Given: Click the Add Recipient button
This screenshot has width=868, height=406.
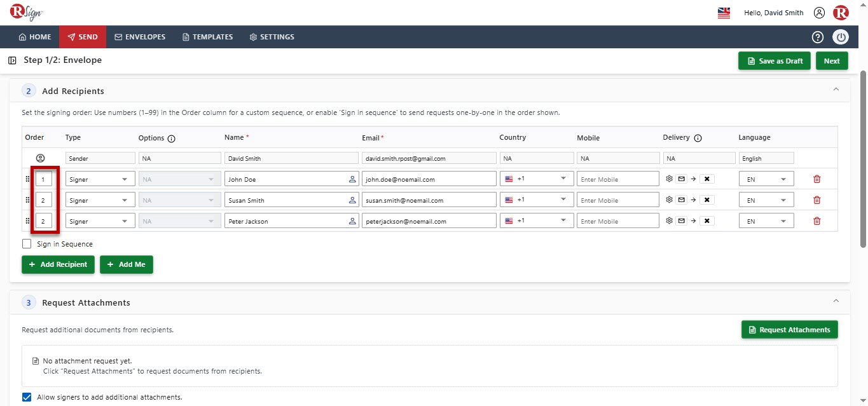Looking at the screenshot, I should [x=58, y=264].
